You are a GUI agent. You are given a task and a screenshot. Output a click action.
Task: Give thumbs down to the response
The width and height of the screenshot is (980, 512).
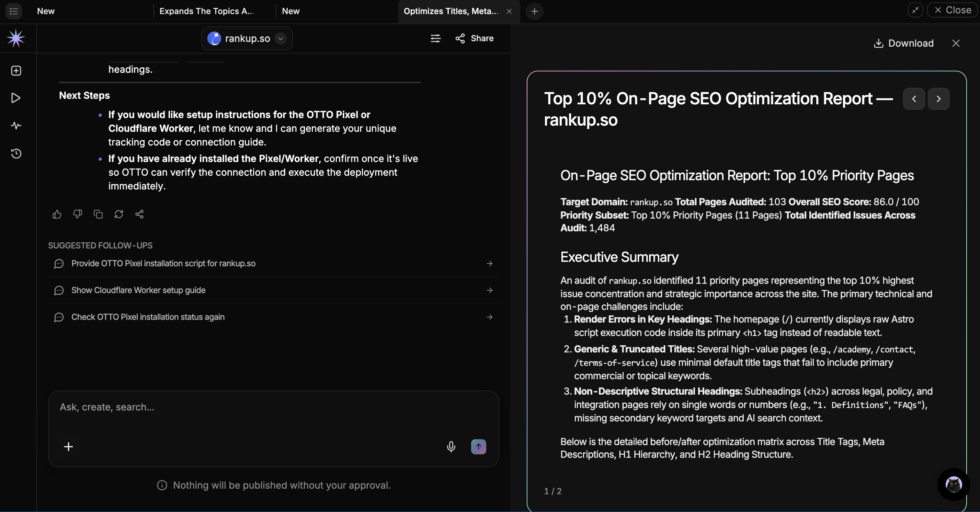[78, 214]
